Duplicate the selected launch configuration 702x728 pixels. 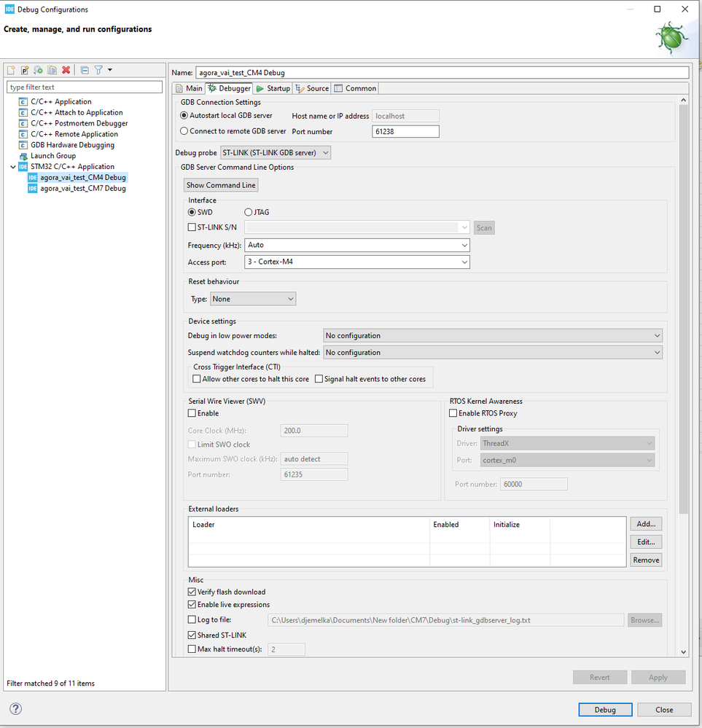tap(52, 70)
